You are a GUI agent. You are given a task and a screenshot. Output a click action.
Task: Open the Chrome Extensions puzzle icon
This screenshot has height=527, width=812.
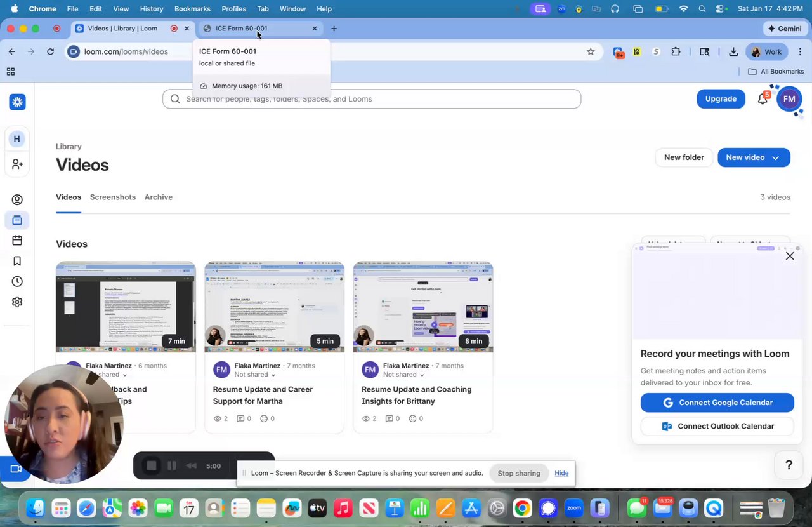(x=676, y=51)
